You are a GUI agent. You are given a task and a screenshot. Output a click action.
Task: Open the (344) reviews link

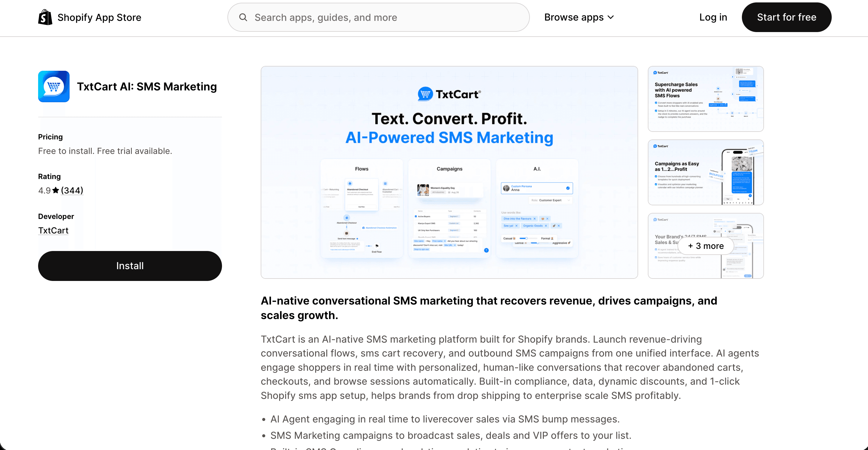click(71, 190)
